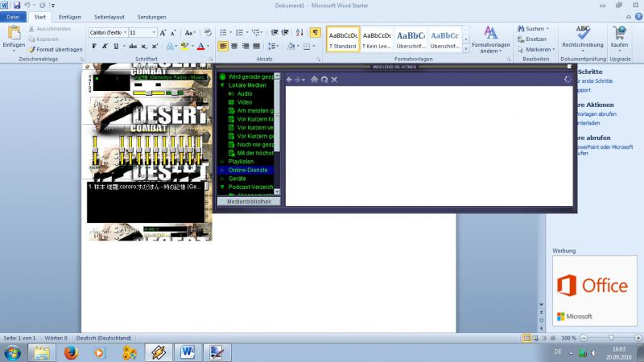Select Online-Dienste in media library
The width and height of the screenshot is (644, 362).
click(x=248, y=170)
